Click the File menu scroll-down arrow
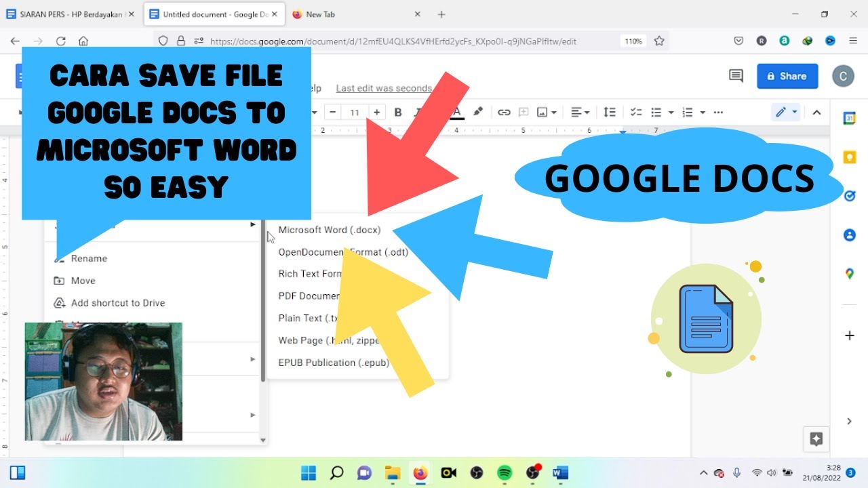The height and width of the screenshot is (488, 868). 263,440
